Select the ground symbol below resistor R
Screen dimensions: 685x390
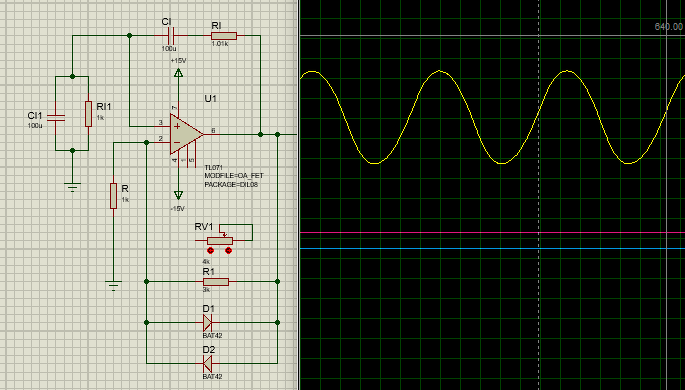point(114,286)
